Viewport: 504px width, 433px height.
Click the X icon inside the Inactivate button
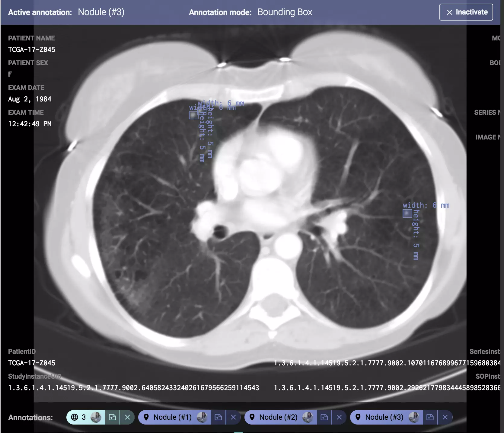(449, 12)
